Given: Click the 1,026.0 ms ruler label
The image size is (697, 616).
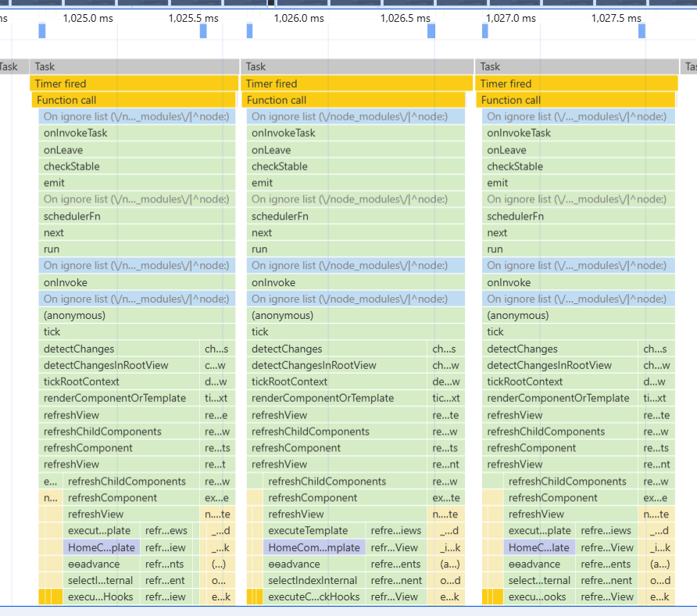Looking at the screenshot, I should coord(298,18).
